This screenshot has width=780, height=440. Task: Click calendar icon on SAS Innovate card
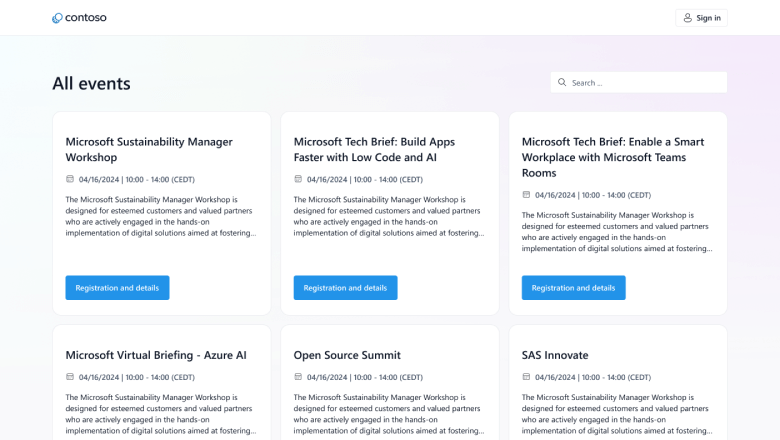pyautogui.click(x=526, y=377)
